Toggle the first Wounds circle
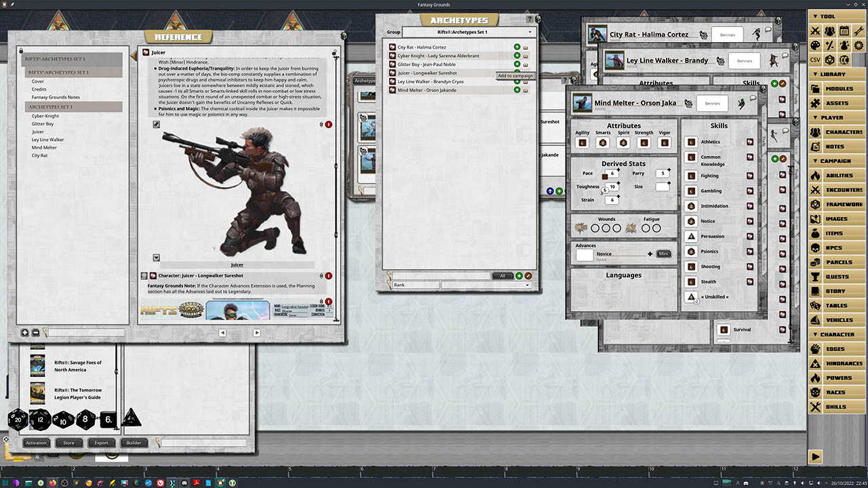The image size is (868, 488). click(x=595, y=228)
